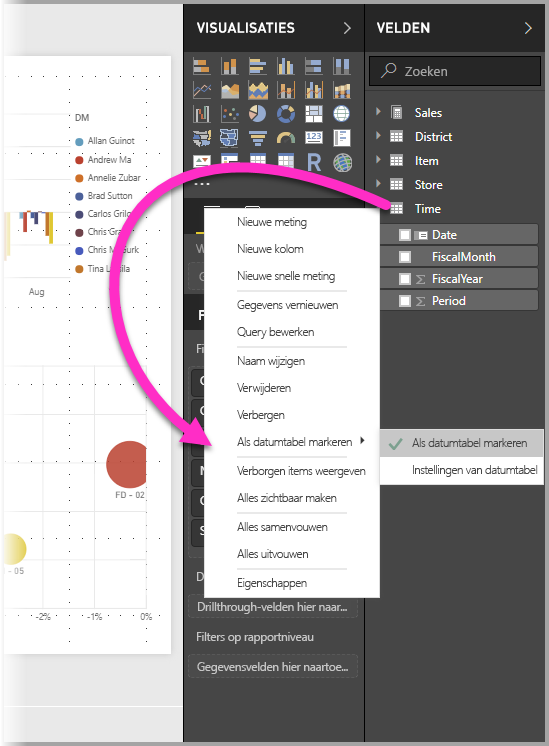549x746 pixels.
Task: Select the stacked area chart visual
Action: (258, 90)
